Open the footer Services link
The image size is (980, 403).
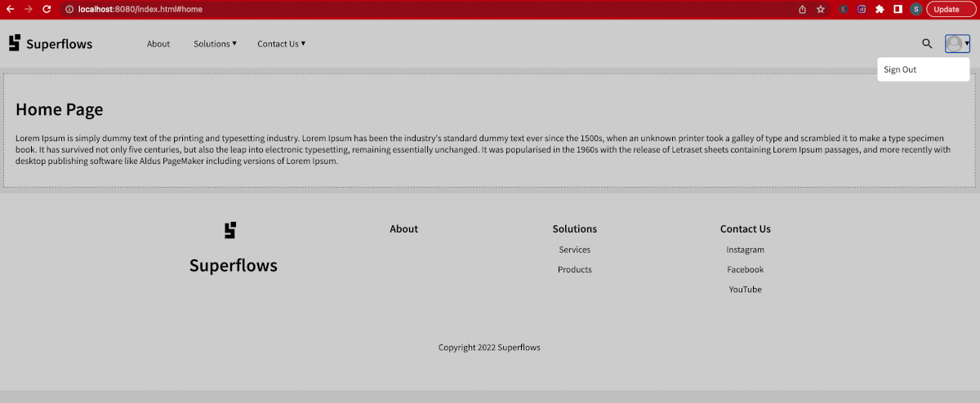pos(575,250)
